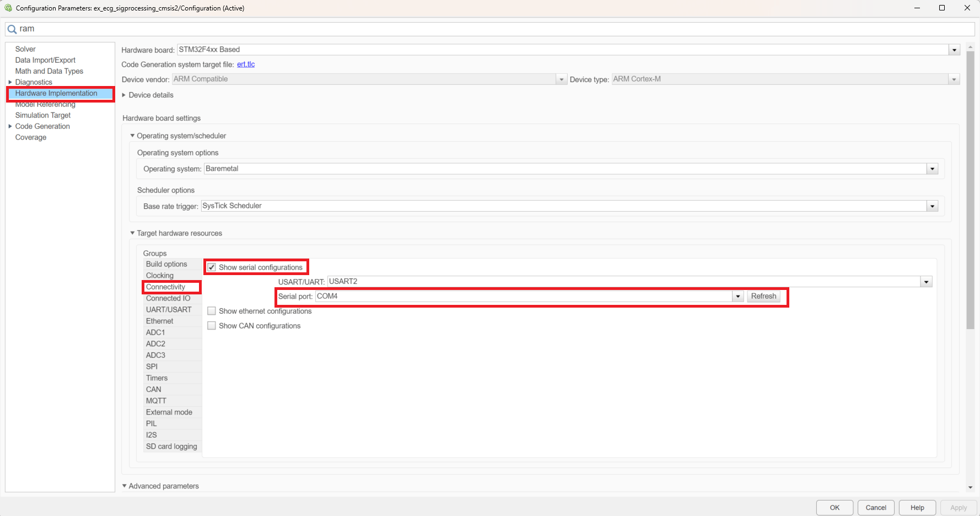
Task: Open the Solver settings pane
Action: tap(25, 49)
